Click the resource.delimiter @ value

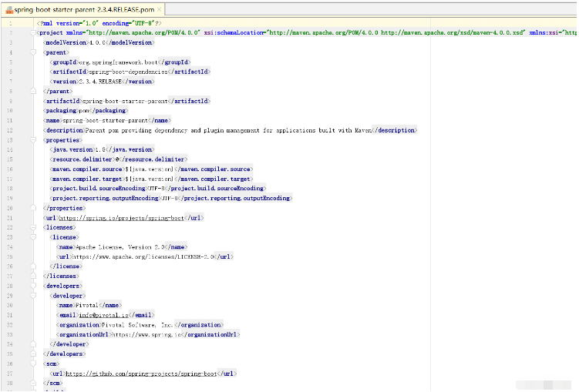pyautogui.click(x=116, y=159)
